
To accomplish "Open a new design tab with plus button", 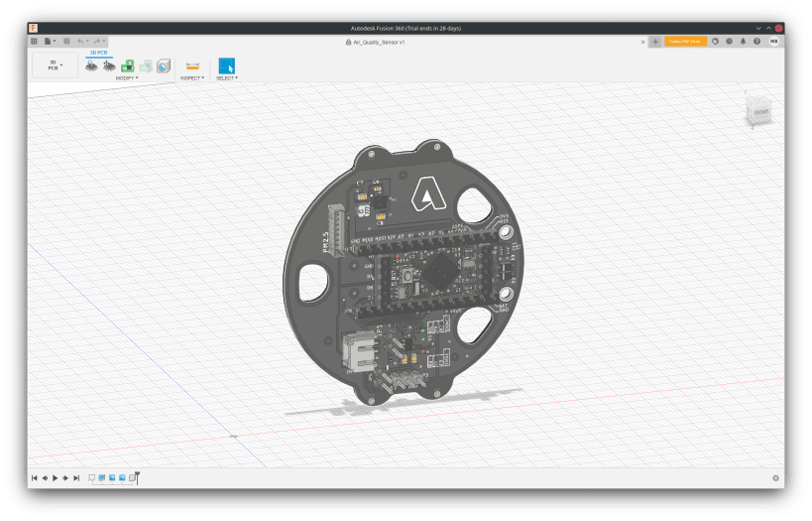I will coord(655,42).
